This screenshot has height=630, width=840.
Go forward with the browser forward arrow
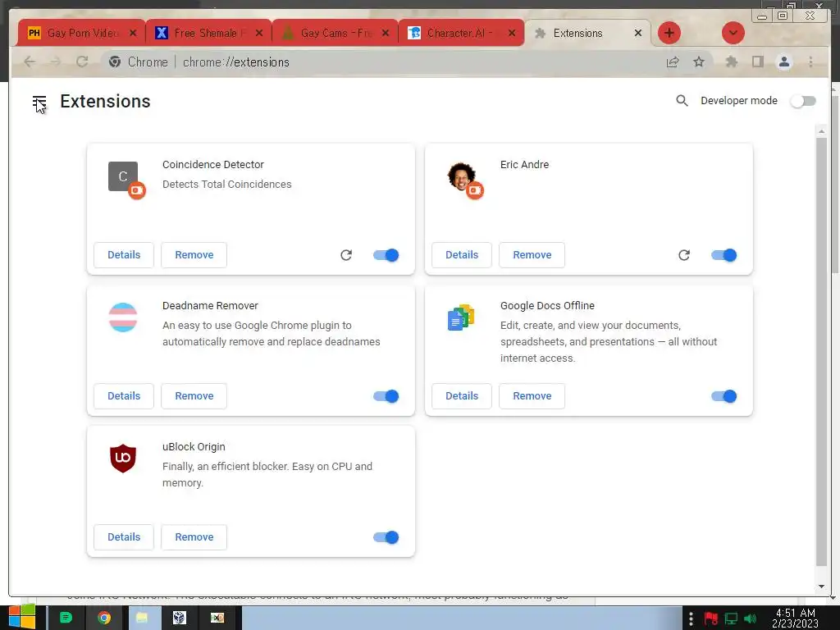point(56,62)
